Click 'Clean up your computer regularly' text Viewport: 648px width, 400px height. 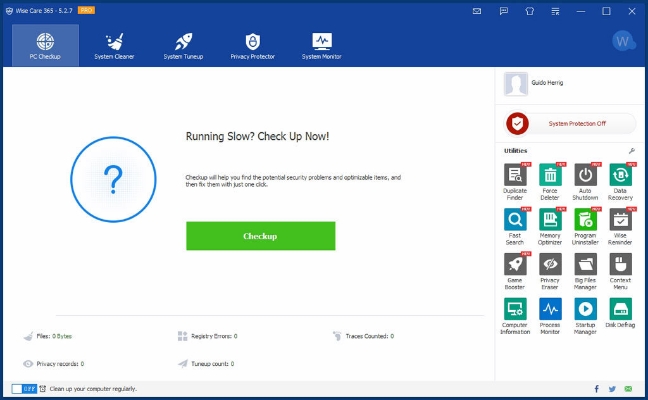pyautogui.click(x=93, y=389)
